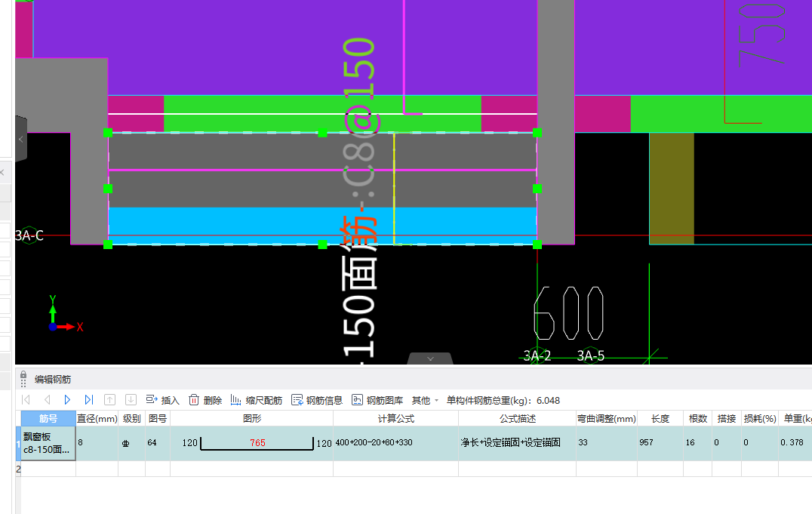The height and width of the screenshot is (514, 812).
Task: Click the 600 dimension text
Action: click(568, 313)
